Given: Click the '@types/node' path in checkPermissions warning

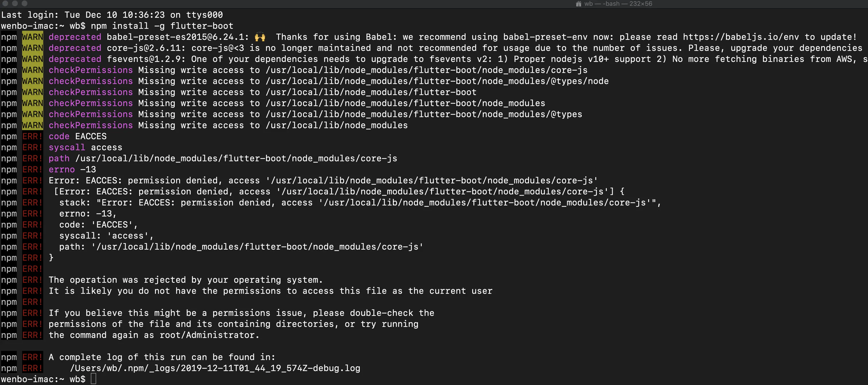Looking at the screenshot, I should click(579, 81).
